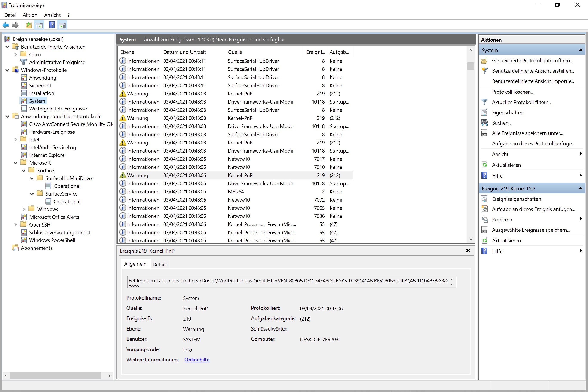This screenshot has height=392, width=588.
Task: Expand the Cisco folder node
Action: point(15,55)
